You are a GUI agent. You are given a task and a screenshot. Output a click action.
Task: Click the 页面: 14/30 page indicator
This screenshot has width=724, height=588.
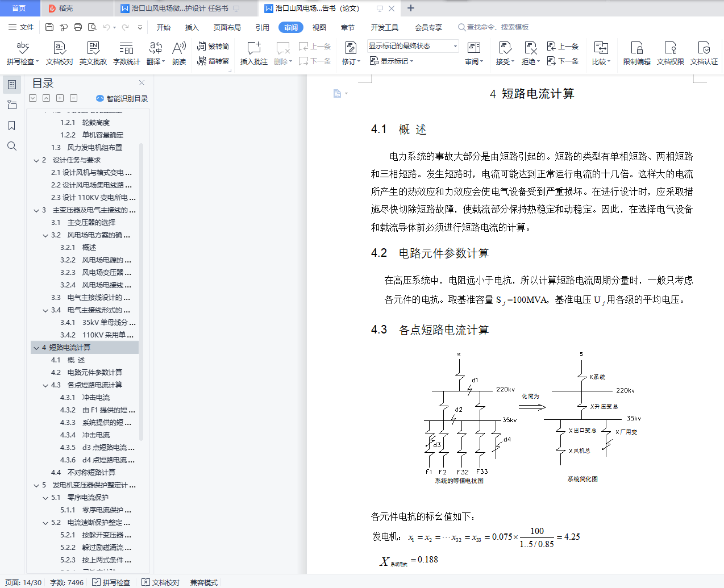pyautogui.click(x=23, y=582)
